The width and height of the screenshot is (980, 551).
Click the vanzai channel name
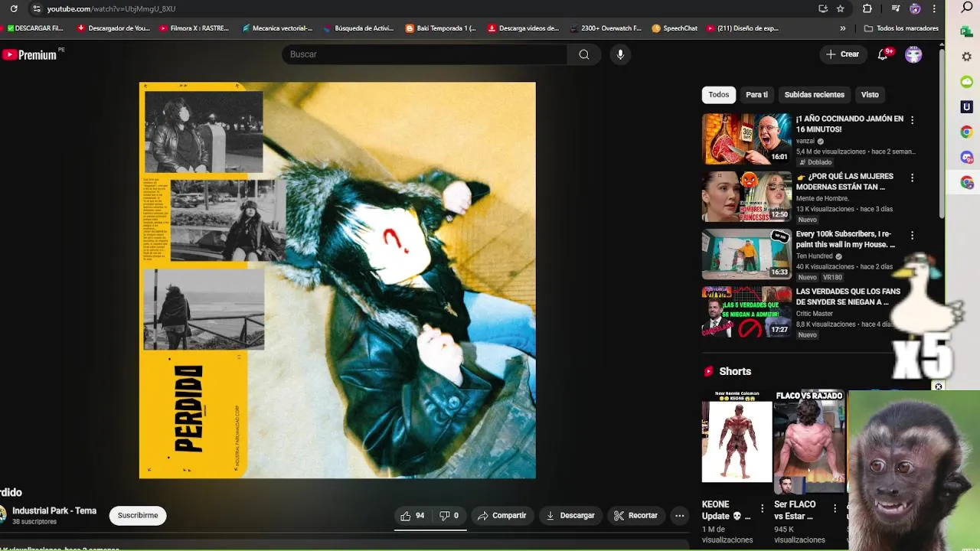(x=805, y=142)
